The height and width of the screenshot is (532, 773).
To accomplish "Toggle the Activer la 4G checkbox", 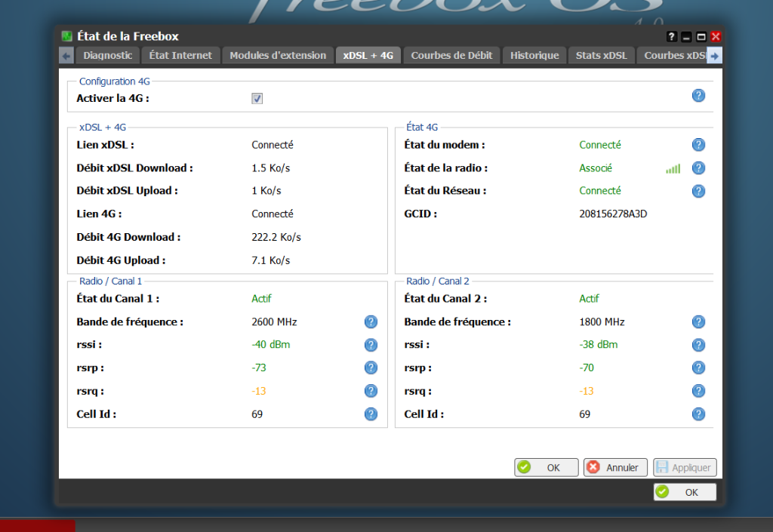I will pyautogui.click(x=257, y=99).
